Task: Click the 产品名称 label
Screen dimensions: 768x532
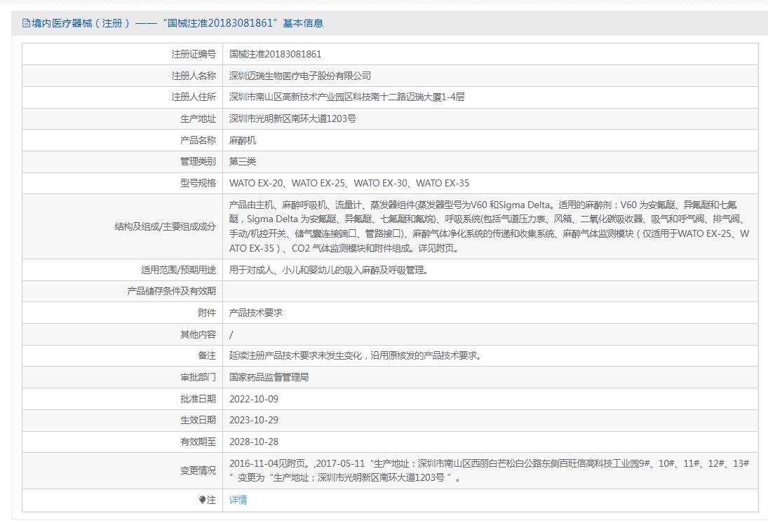Action: coord(198,140)
